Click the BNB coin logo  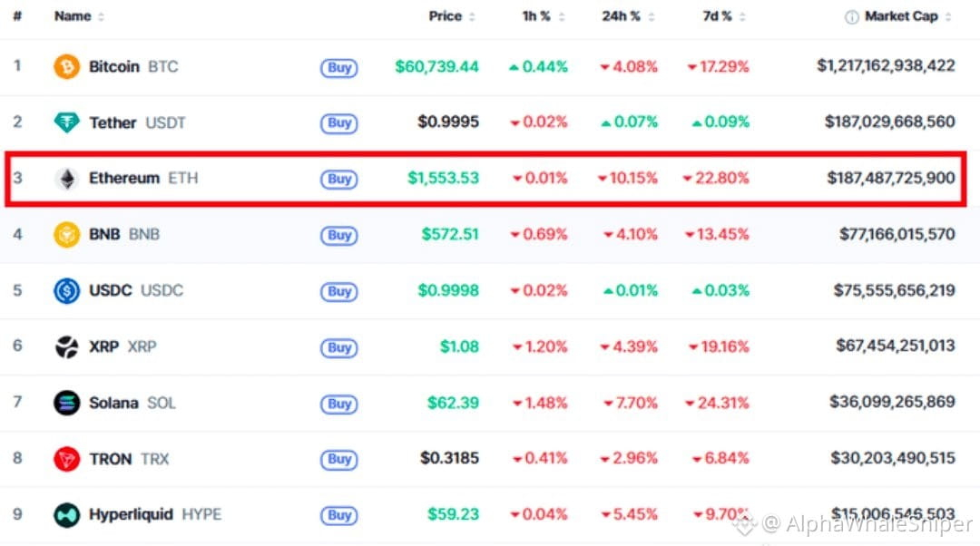(66, 235)
